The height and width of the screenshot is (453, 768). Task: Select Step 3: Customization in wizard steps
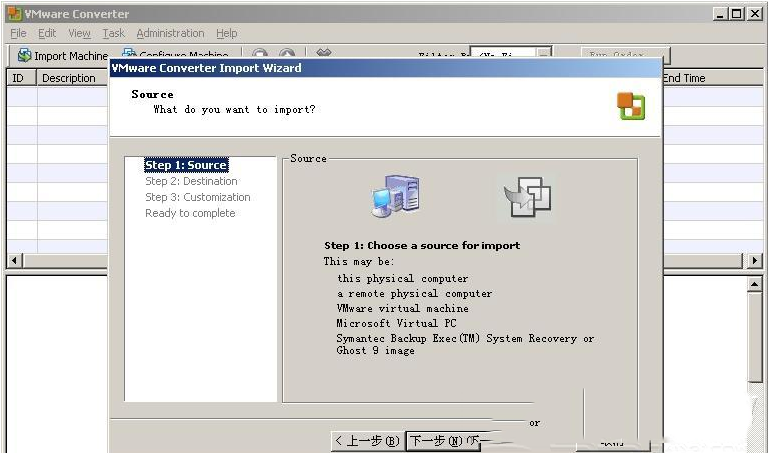pos(197,197)
